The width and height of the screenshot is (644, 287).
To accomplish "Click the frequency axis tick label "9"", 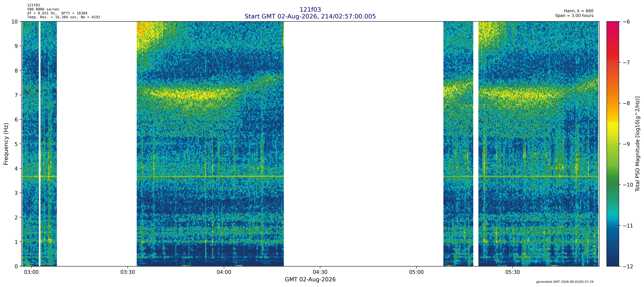I will pos(16,46).
